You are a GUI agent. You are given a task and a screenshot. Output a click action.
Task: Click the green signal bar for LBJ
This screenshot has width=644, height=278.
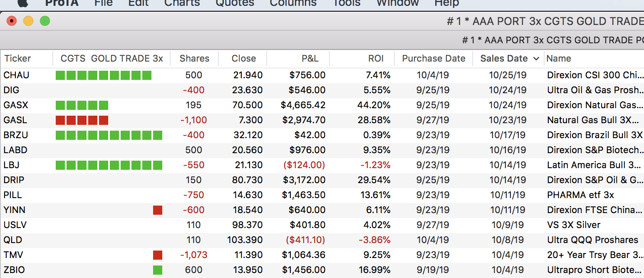click(x=109, y=165)
